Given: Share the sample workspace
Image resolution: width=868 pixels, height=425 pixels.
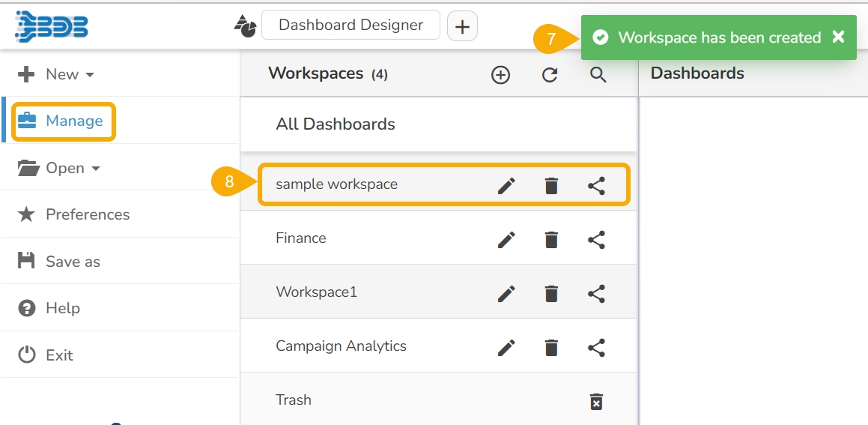Looking at the screenshot, I should tap(596, 185).
